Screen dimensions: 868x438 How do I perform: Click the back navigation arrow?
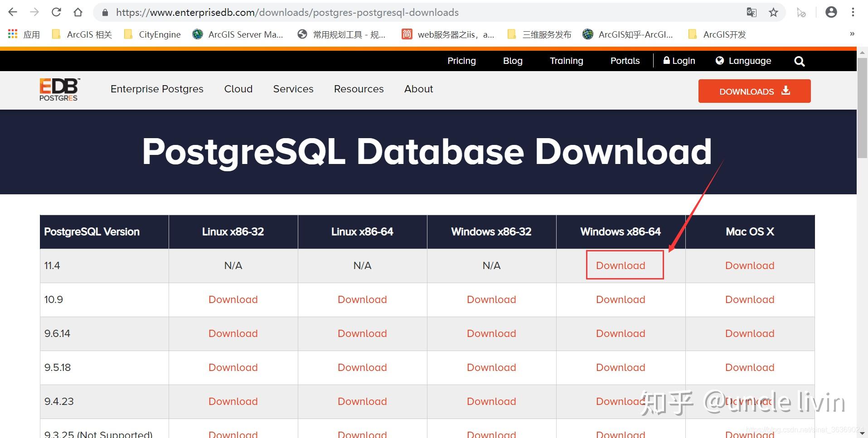tap(12, 12)
